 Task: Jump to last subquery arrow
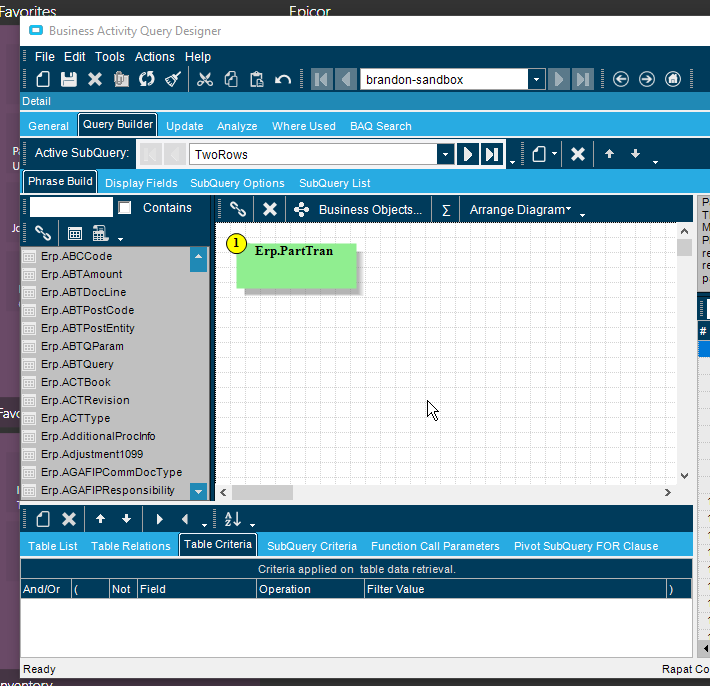click(492, 154)
